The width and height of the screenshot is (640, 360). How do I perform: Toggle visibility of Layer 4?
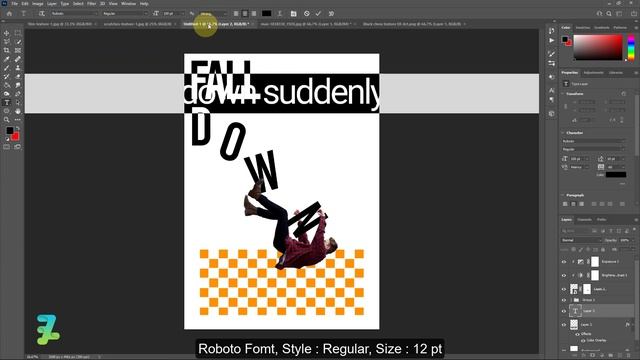click(x=564, y=289)
